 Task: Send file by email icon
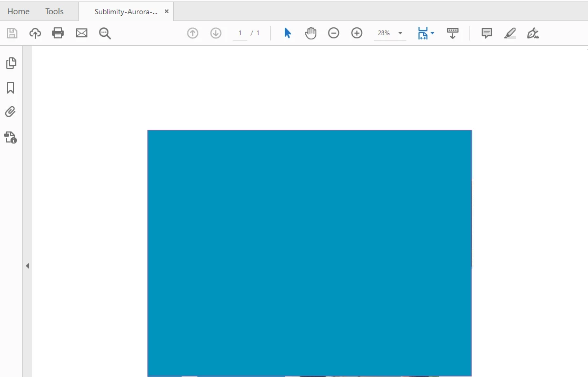pyautogui.click(x=82, y=33)
